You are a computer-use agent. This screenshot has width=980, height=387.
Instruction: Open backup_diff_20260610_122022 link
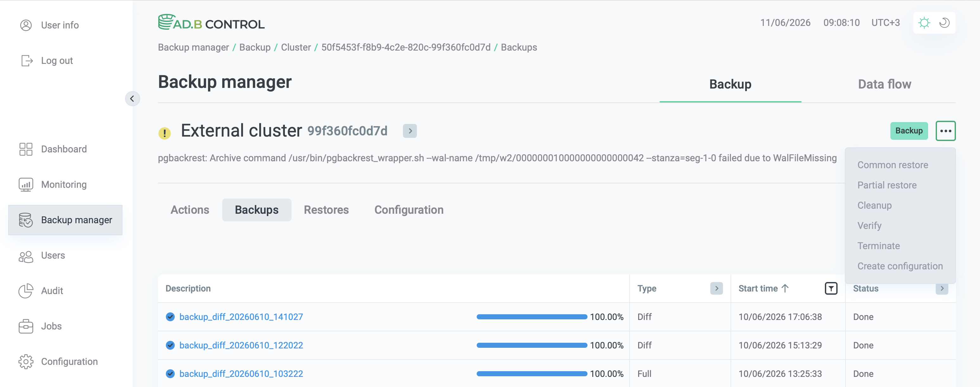tap(241, 345)
